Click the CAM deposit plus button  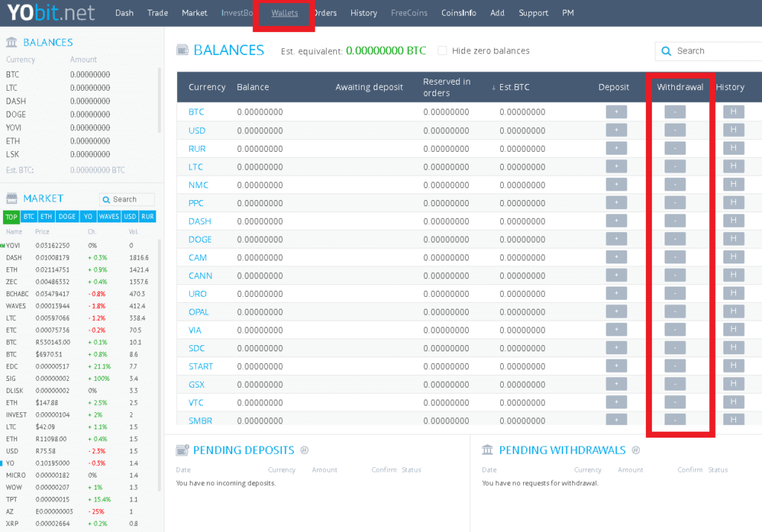(x=616, y=257)
